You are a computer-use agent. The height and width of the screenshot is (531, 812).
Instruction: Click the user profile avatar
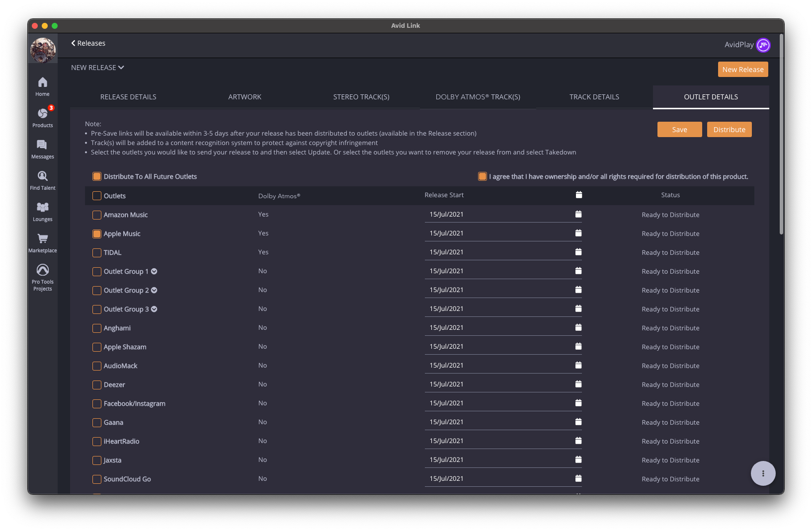[43, 50]
